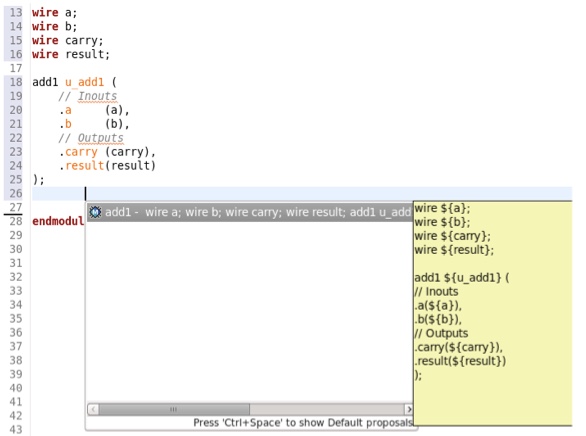
Task: Click line number 13 in the gutter
Action: 16,13
